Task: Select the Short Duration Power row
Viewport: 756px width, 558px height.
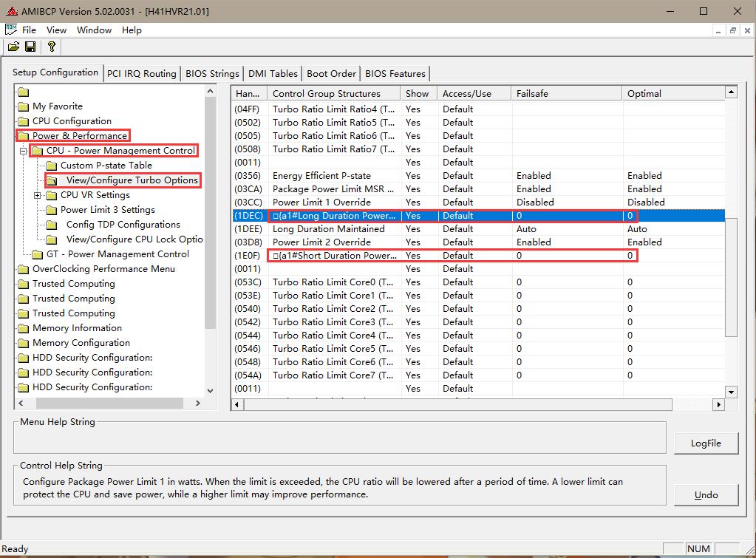Action: pyautogui.click(x=335, y=256)
